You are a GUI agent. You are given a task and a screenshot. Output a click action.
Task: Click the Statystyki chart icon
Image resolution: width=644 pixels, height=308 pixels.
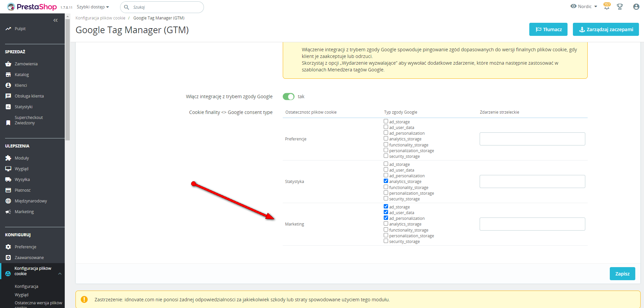(8, 107)
